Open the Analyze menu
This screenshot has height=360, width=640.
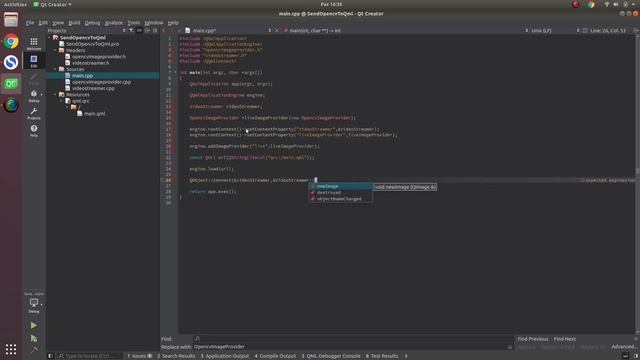(x=114, y=23)
